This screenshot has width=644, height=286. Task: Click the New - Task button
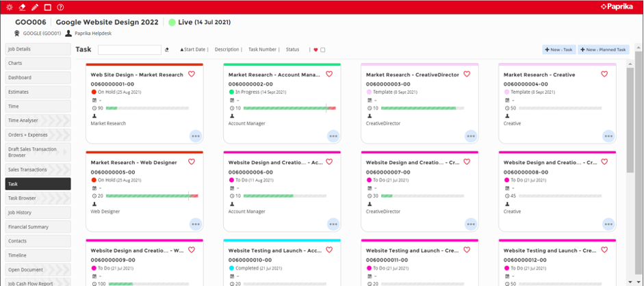pyautogui.click(x=558, y=50)
